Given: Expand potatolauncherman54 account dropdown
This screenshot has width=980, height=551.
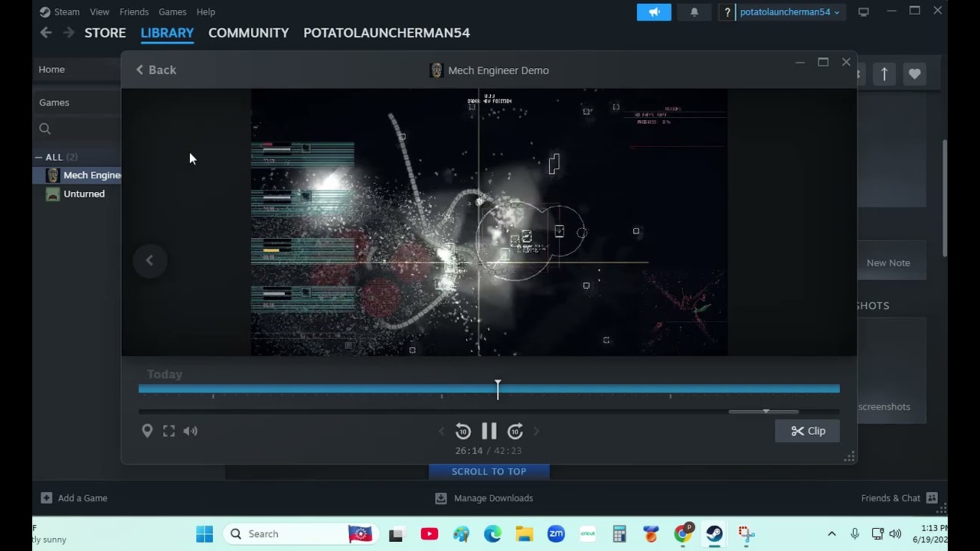Looking at the screenshot, I should pos(790,12).
